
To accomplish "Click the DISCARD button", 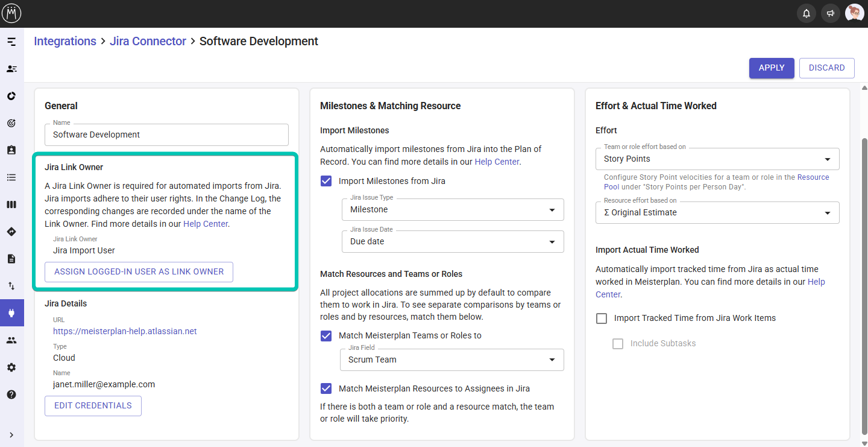I will tap(827, 68).
